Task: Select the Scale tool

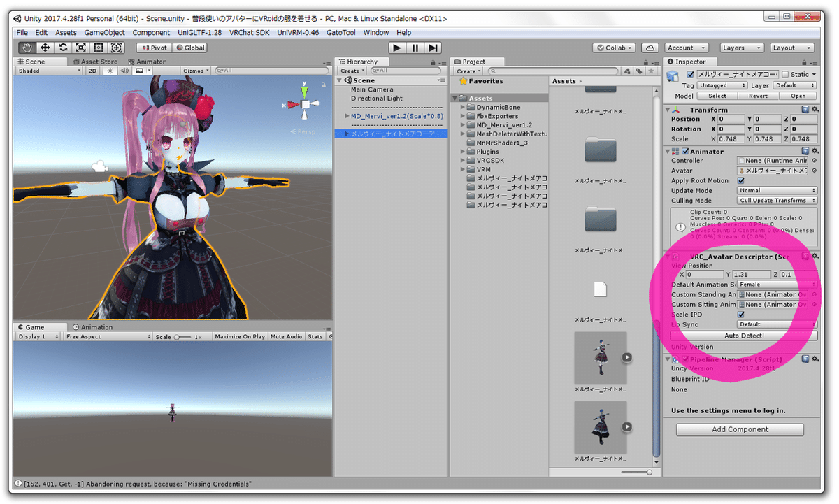Action: tap(81, 48)
